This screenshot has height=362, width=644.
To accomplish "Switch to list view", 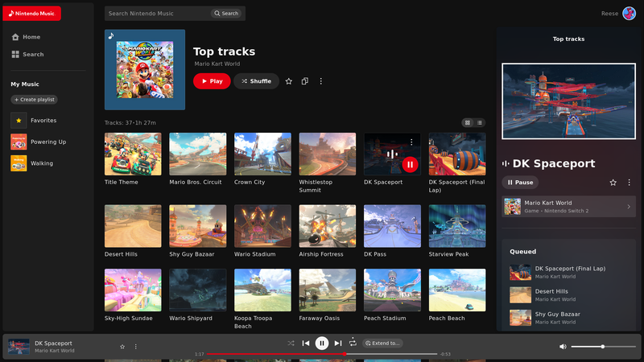I will [x=479, y=123].
